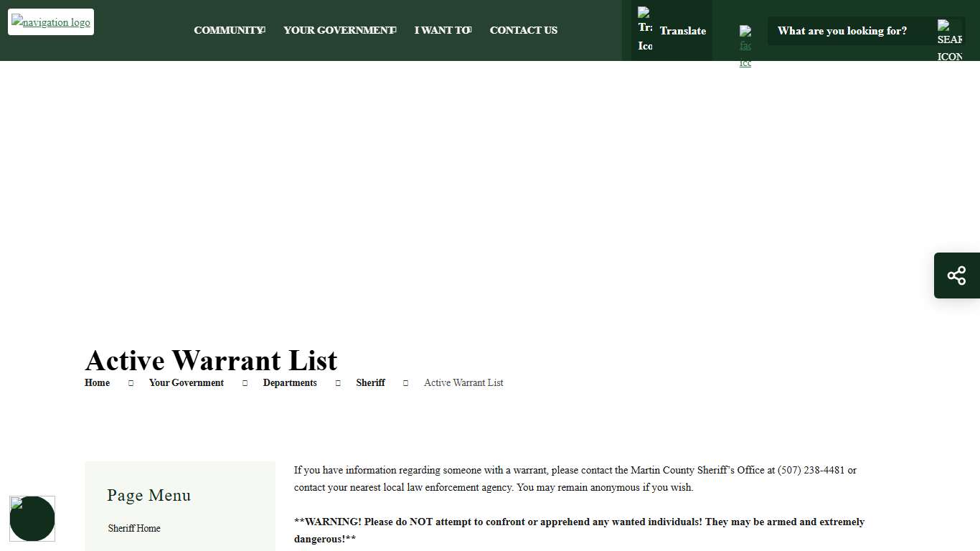Click the Sheriff's Office phone number (507) 238-4481
The height and width of the screenshot is (551, 980).
[811, 471]
